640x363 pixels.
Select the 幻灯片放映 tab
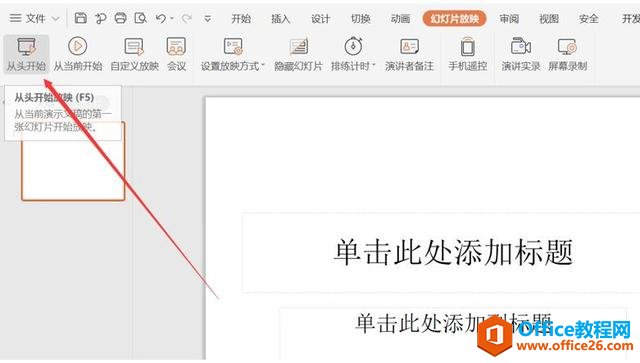click(x=454, y=18)
